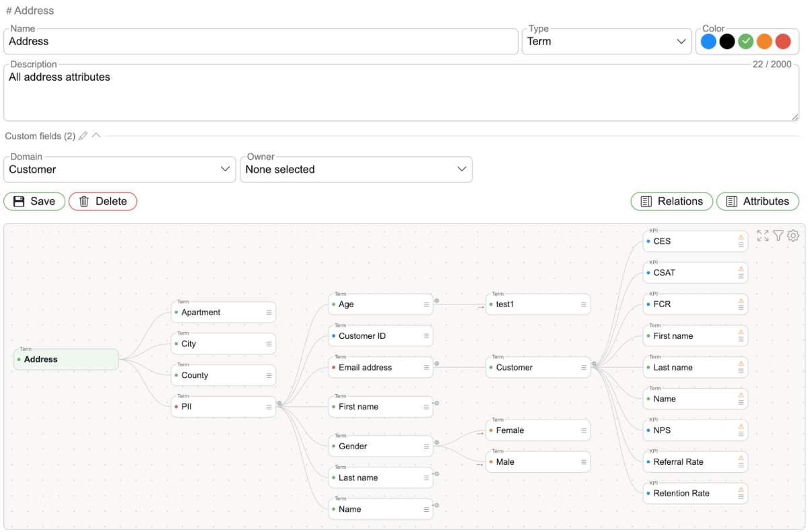Image resolution: width=808 pixels, height=532 pixels.
Task: Toggle the expand circle next to Gender node
Action: 436,443
